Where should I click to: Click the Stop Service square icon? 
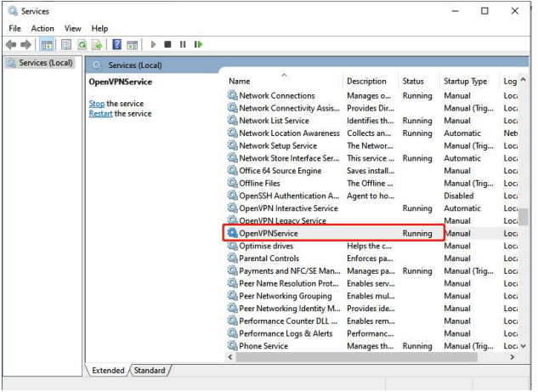point(167,44)
